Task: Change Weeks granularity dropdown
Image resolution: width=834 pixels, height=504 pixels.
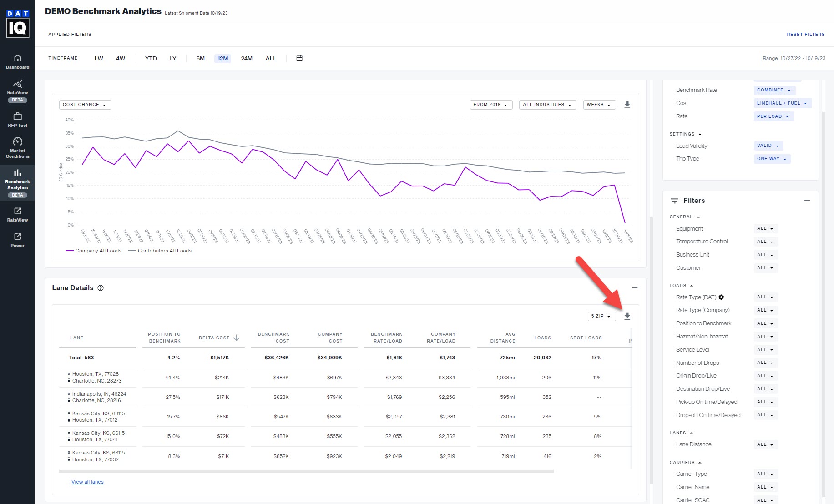Action: point(599,105)
